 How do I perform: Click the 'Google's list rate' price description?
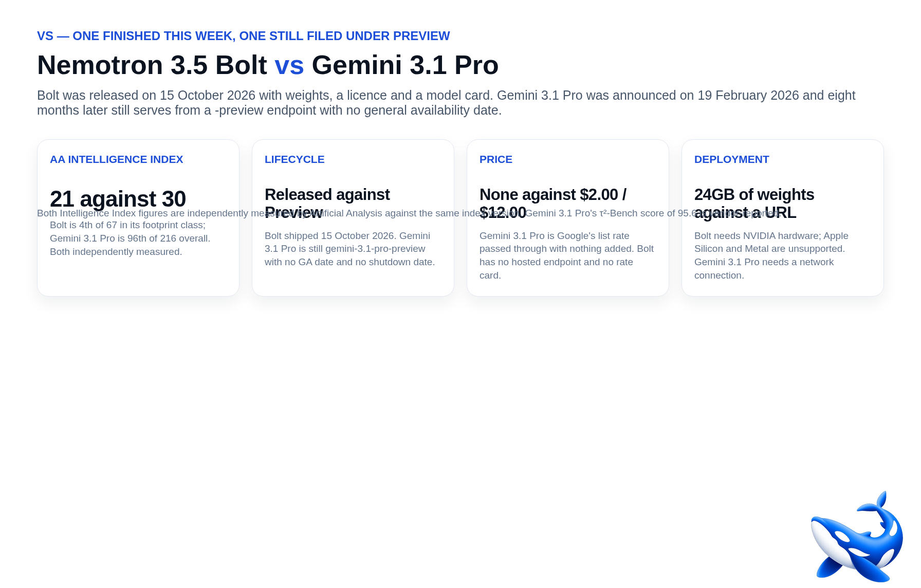pos(566,255)
